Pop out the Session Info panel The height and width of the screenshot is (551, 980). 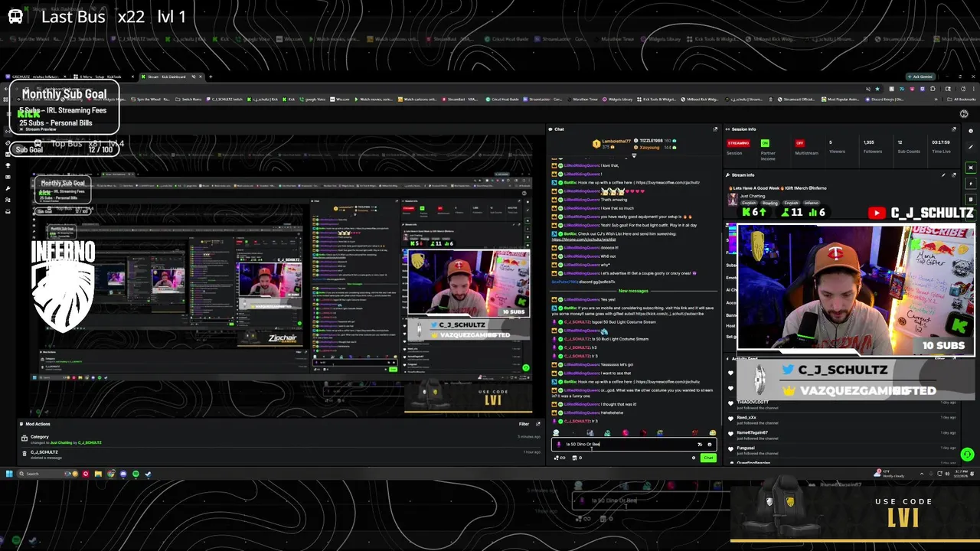click(954, 129)
